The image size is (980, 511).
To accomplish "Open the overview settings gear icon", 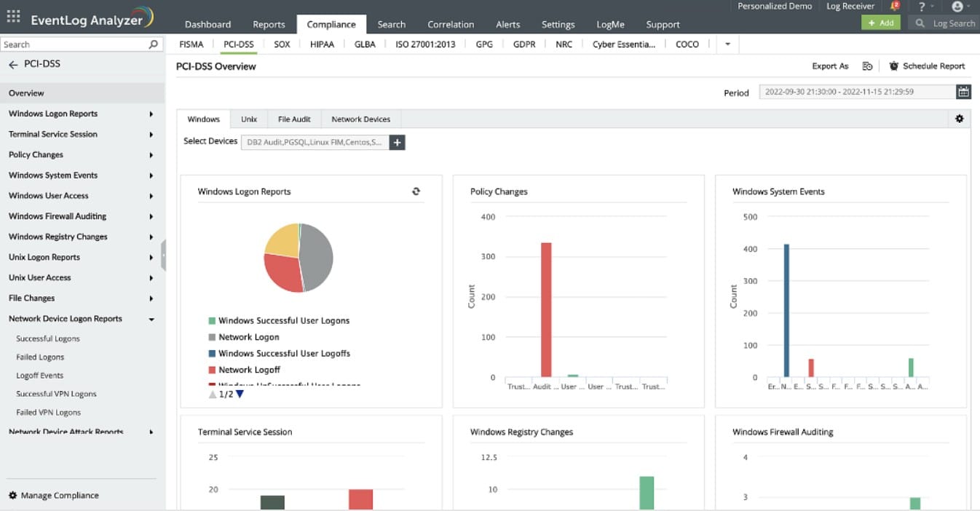I will [x=960, y=119].
